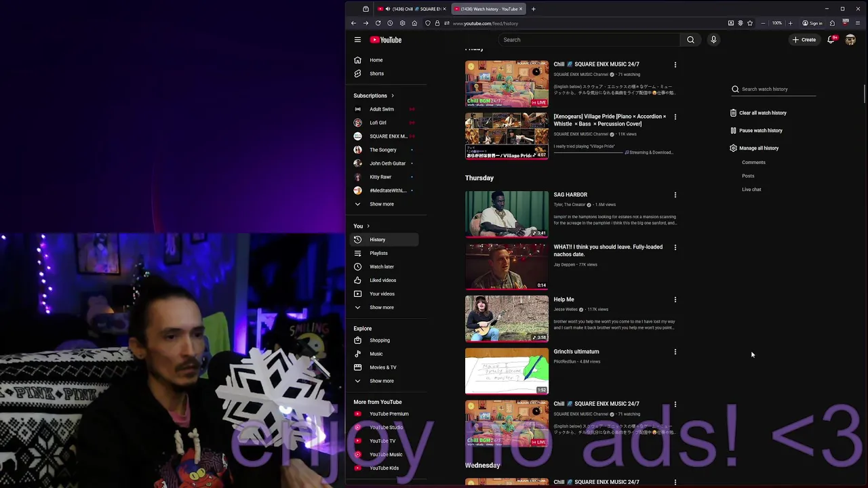The width and height of the screenshot is (868, 488).
Task: Zoom in with browser plus button
Action: (790, 23)
